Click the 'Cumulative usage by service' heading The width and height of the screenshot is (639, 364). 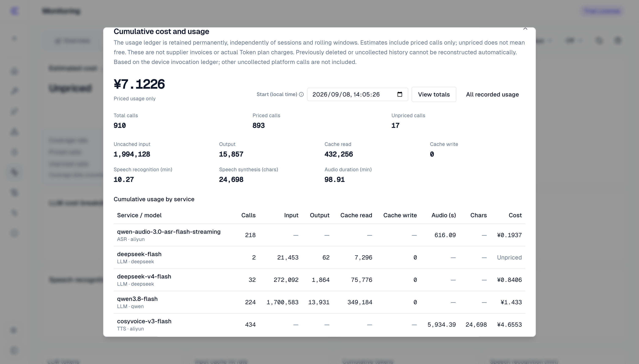pos(154,199)
